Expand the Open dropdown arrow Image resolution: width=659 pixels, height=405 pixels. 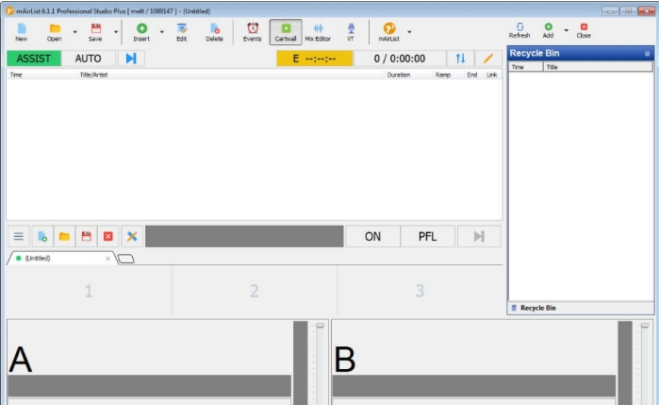tap(74, 31)
